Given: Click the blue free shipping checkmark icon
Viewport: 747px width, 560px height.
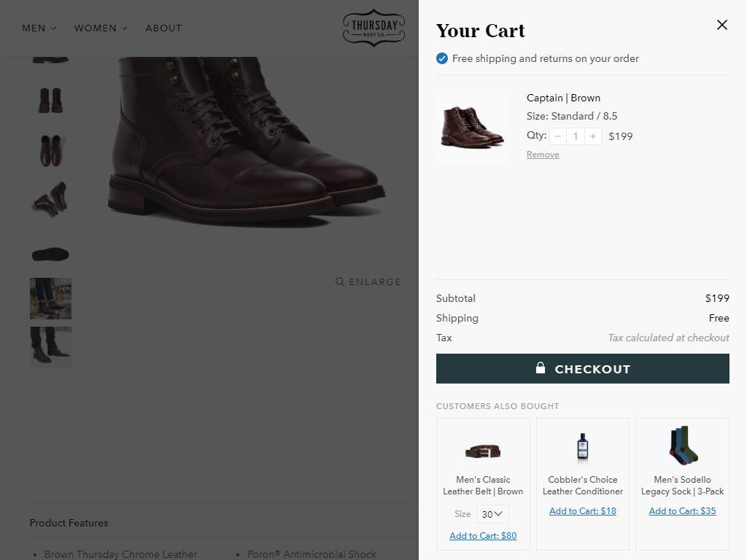Looking at the screenshot, I should point(441,58).
